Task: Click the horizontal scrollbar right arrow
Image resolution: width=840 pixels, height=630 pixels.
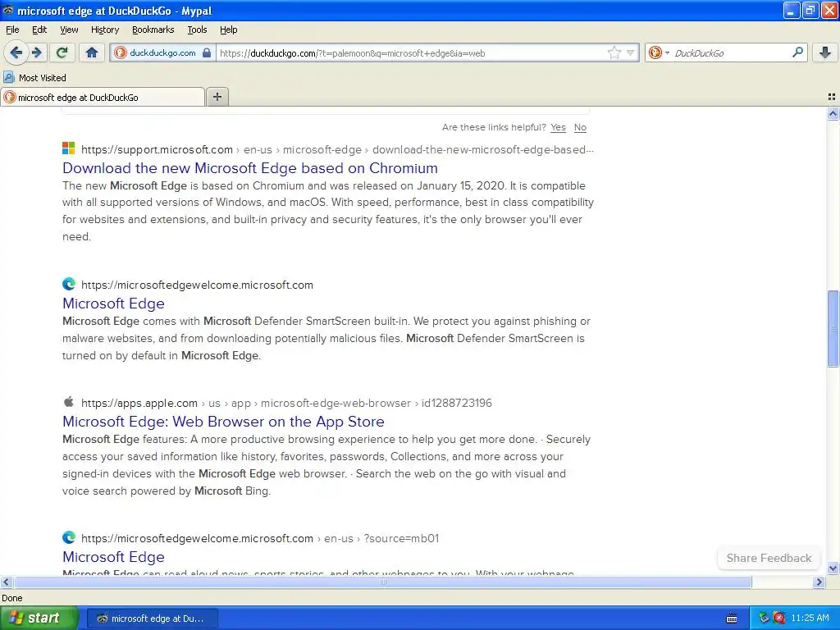Action: [819, 582]
